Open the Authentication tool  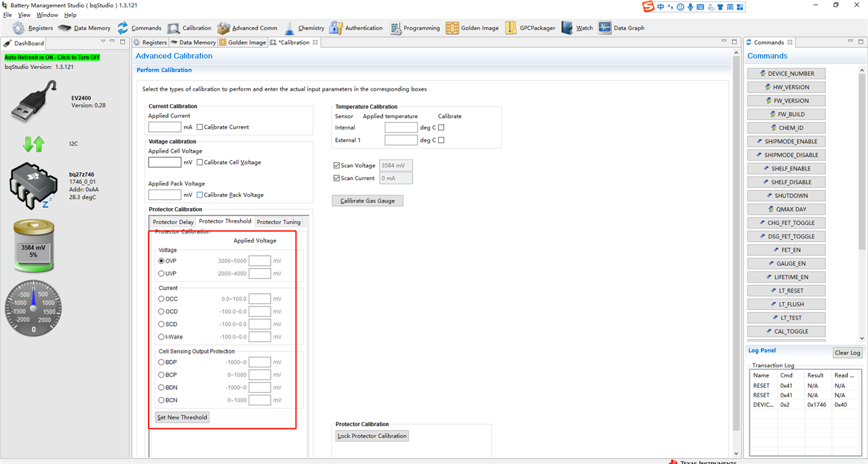356,28
